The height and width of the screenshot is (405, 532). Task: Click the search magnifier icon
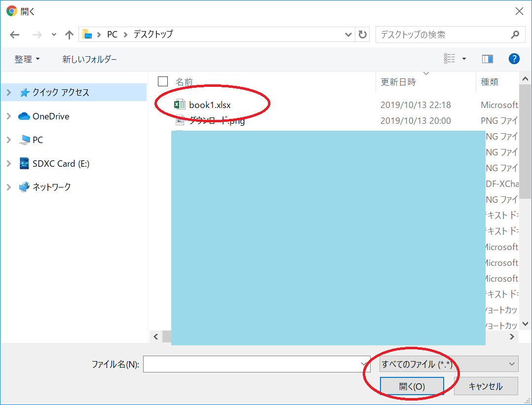point(515,35)
